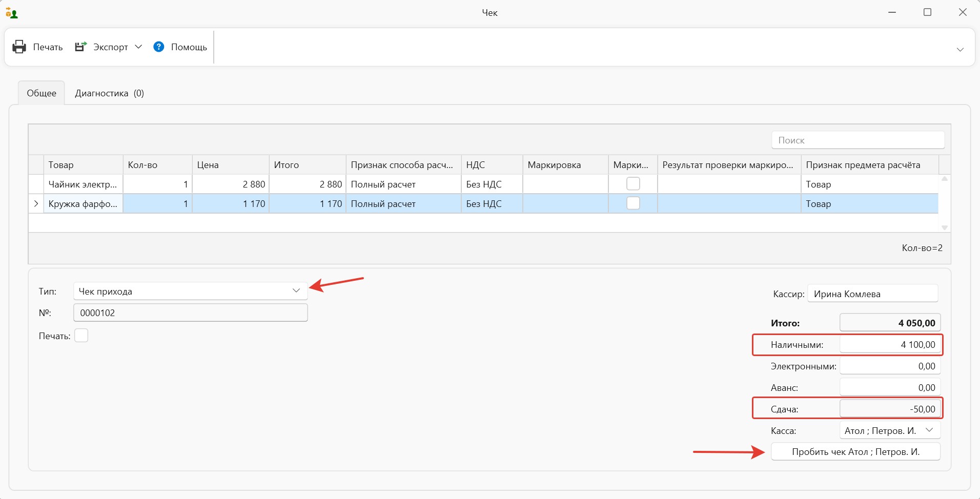Viewport: 980px width, 499px height.
Task: Sort by the Цена column header
Action: [x=231, y=164]
